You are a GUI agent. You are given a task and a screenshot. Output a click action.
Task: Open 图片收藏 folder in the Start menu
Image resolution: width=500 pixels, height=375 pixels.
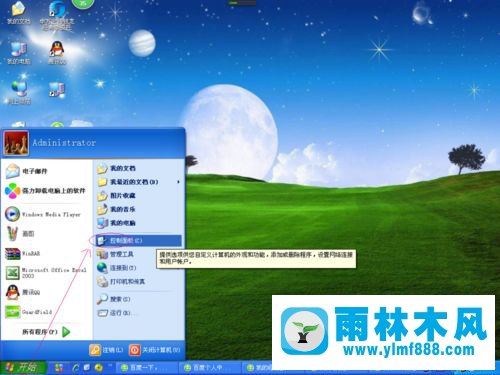(x=116, y=196)
